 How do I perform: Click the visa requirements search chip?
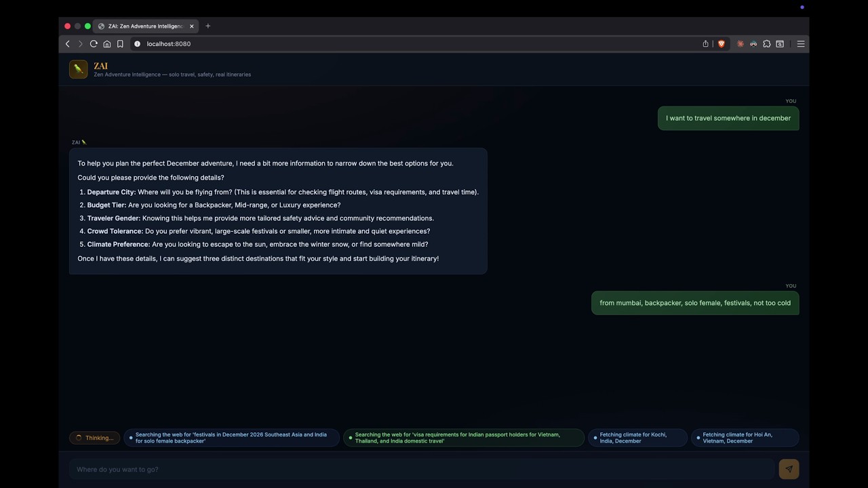[x=464, y=438]
